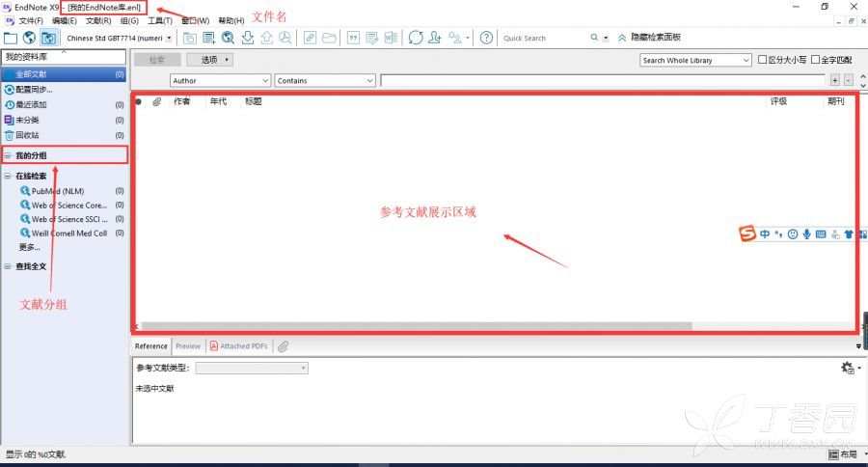Open the 参考文献类型 reference type dropdown
The height and width of the screenshot is (467, 868).
(x=252, y=368)
